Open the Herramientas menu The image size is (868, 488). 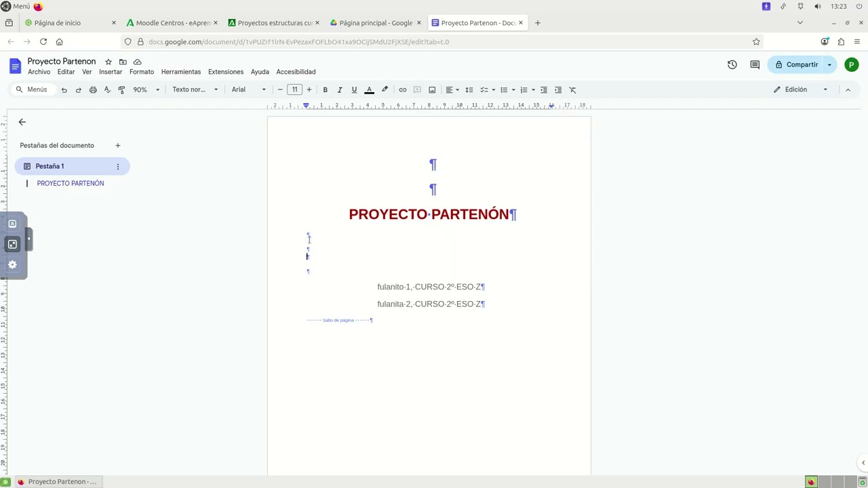click(181, 72)
